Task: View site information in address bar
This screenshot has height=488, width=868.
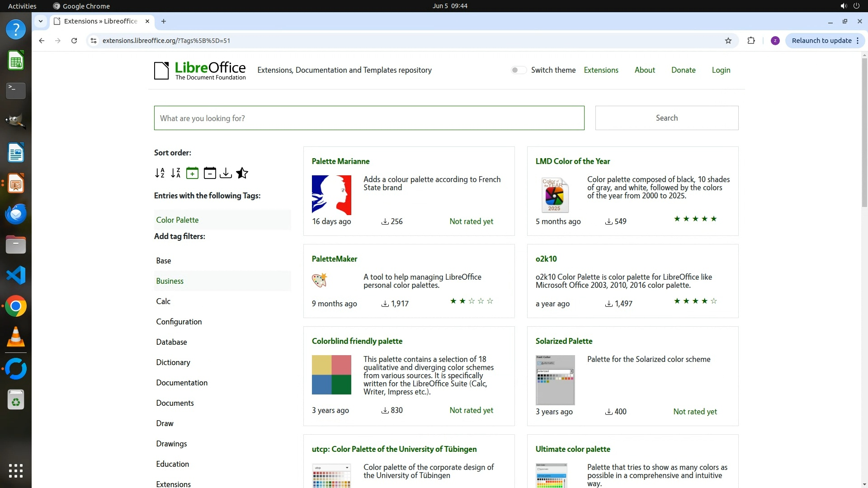Action: [94, 41]
